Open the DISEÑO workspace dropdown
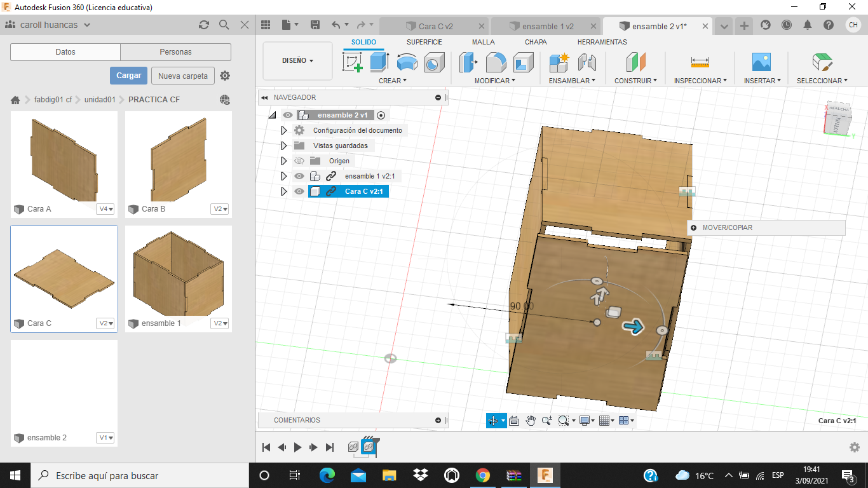 (x=297, y=61)
